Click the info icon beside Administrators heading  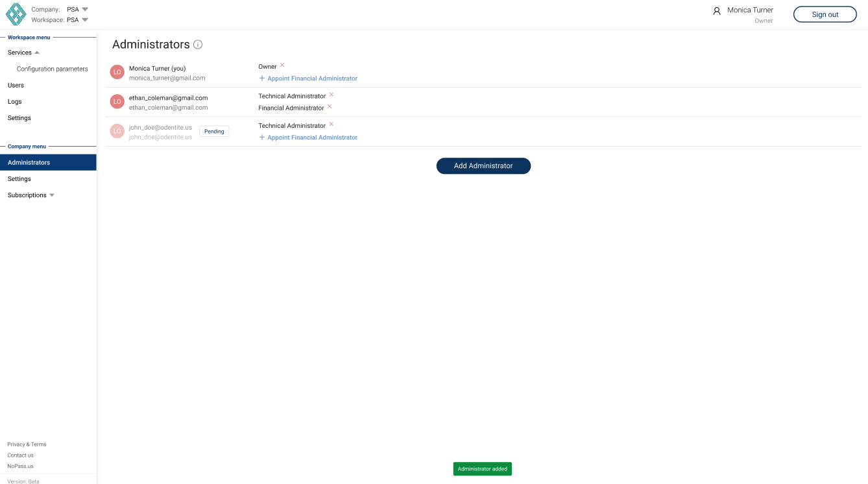[198, 45]
